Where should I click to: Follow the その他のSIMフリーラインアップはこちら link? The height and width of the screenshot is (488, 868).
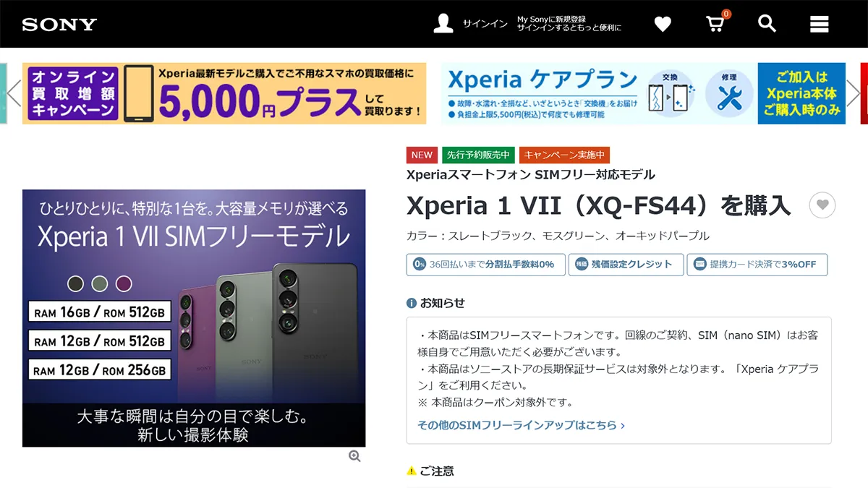521,425
